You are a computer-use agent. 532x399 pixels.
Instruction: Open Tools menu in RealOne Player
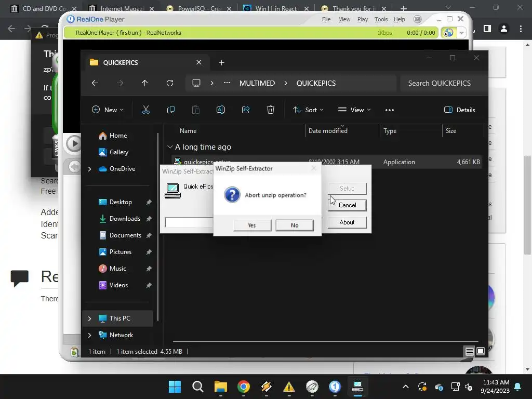[x=381, y=19]
